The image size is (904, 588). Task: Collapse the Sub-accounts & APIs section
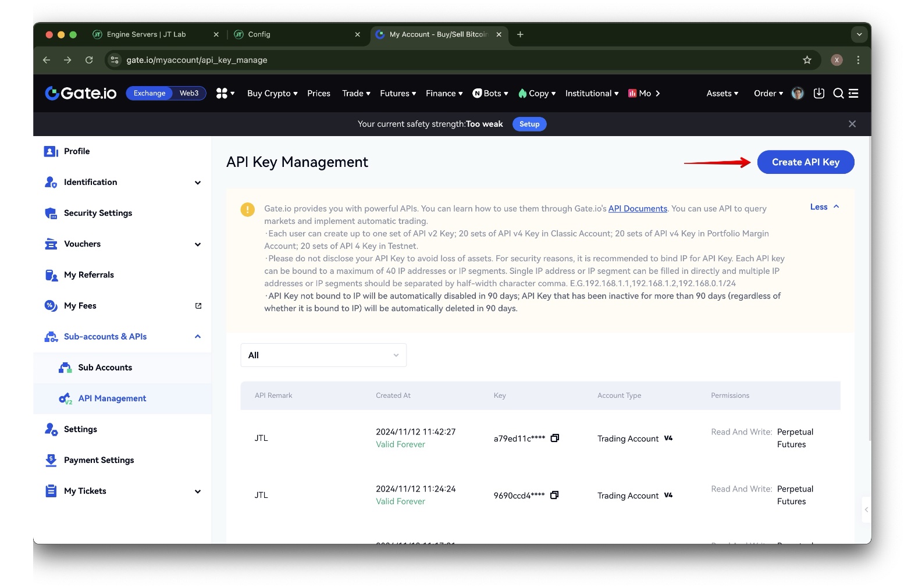(x=198, y=337)
